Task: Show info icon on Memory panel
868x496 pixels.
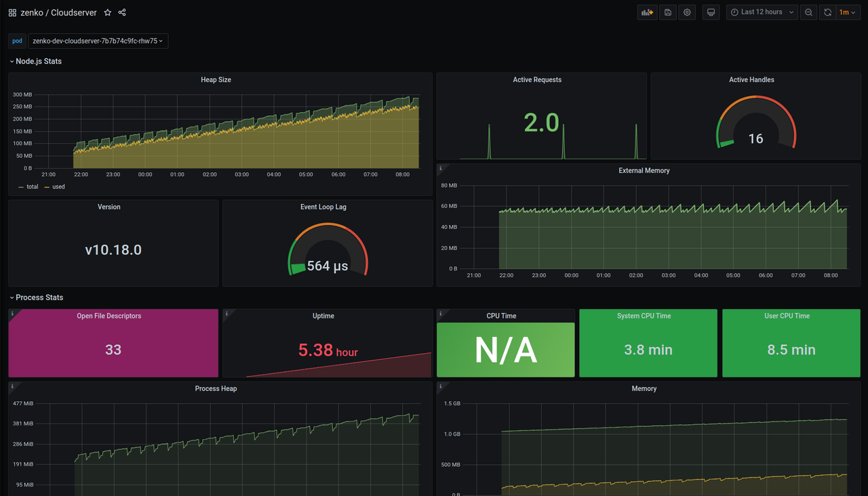Action: point(441,386)
